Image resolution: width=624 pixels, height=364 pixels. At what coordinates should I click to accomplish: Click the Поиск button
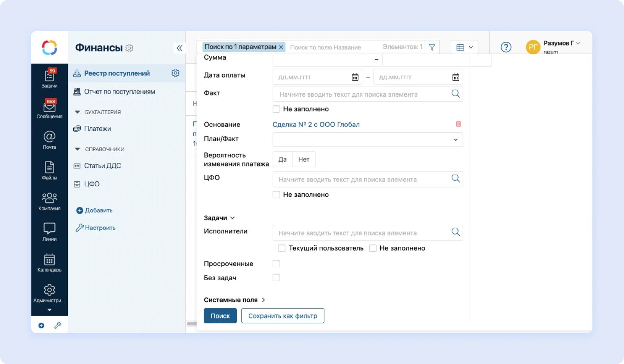220,316
